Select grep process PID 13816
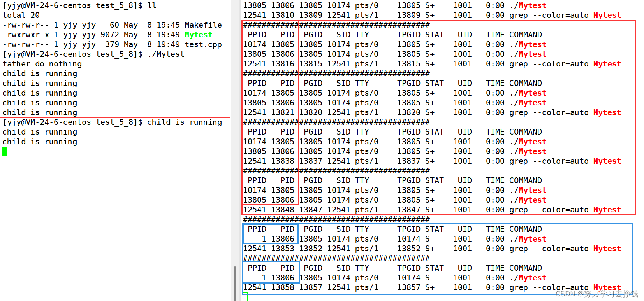This screenshot has height=301, width=644. tap(283, 64)
